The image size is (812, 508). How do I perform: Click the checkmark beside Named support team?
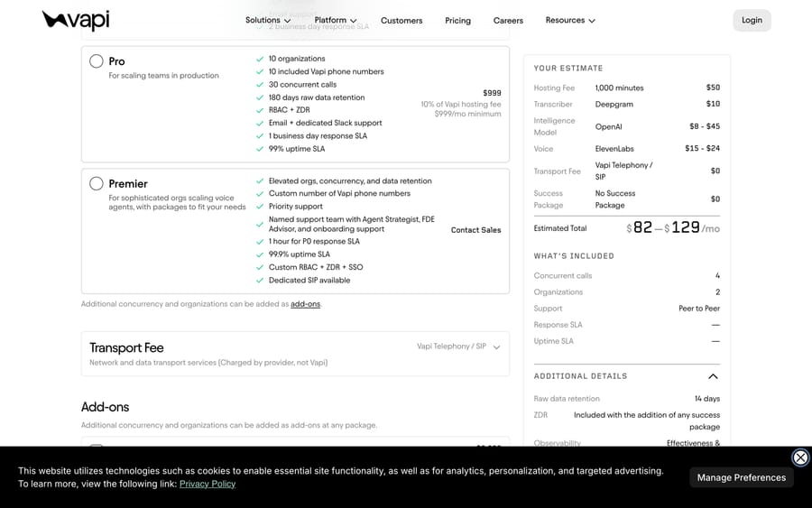point(260,225)
